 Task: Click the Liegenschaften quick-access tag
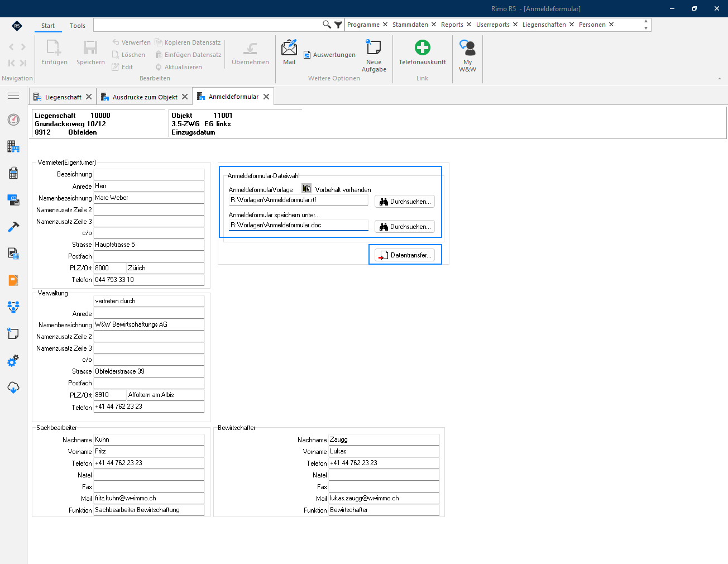tap(544, 25)
